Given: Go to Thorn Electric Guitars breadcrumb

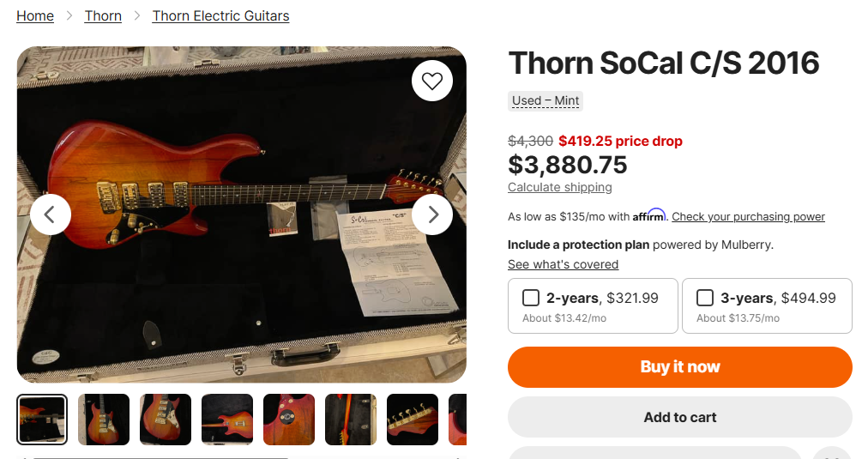Looking at the screenshot, I should [220, 16].
